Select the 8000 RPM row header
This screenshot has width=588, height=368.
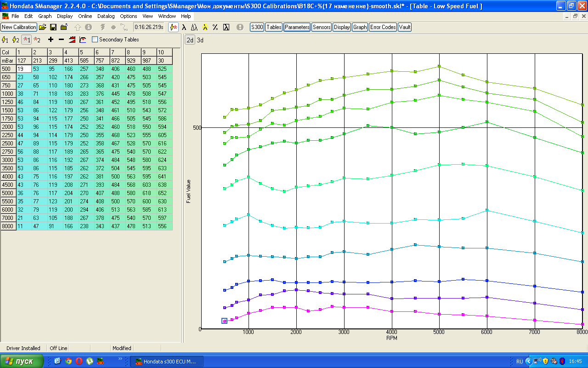click(x=8, y=226)
